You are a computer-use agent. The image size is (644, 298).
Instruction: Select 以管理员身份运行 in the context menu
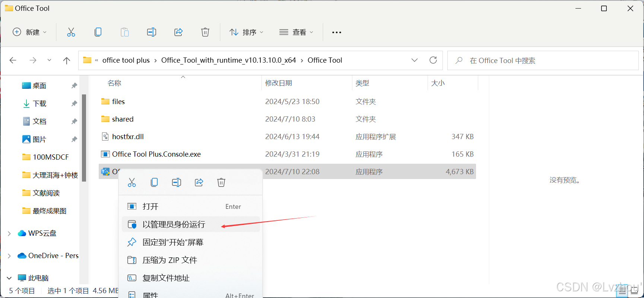[x=174, y=225]
